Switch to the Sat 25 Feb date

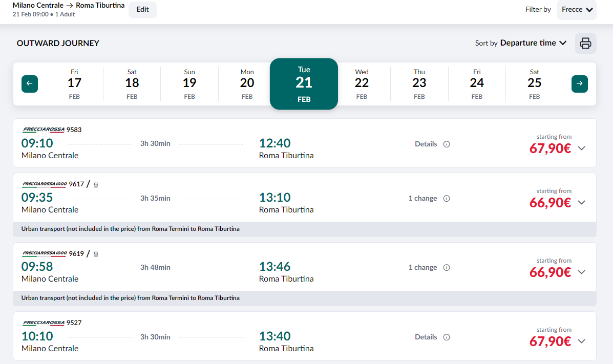[534, 84]
